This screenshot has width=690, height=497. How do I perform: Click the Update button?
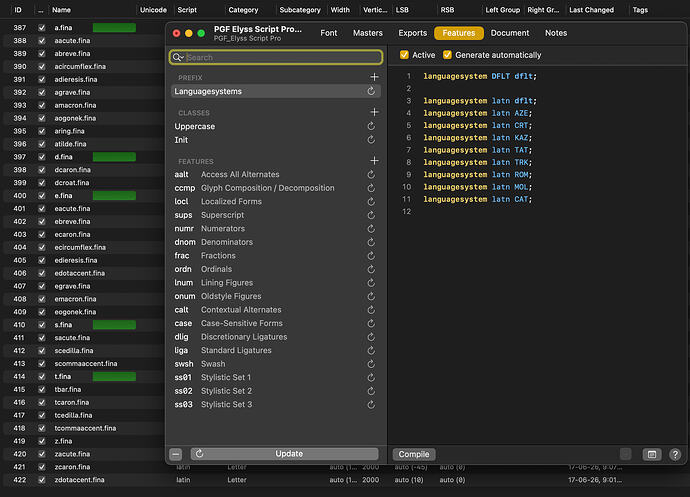coord(284,454)
